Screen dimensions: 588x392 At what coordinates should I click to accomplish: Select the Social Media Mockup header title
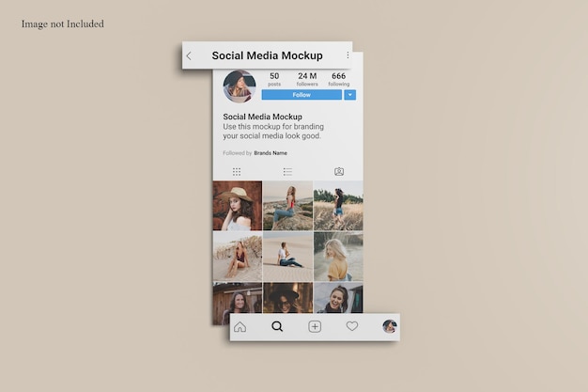[267, 55]
